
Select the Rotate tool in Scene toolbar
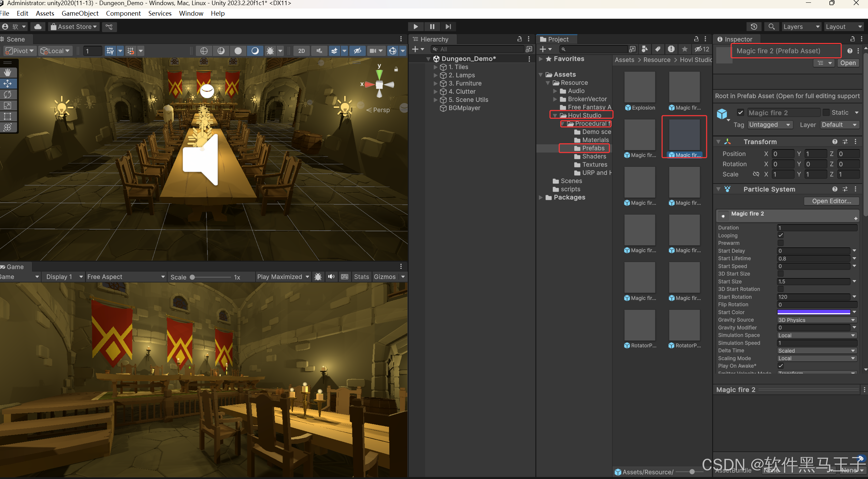point(8,95)
